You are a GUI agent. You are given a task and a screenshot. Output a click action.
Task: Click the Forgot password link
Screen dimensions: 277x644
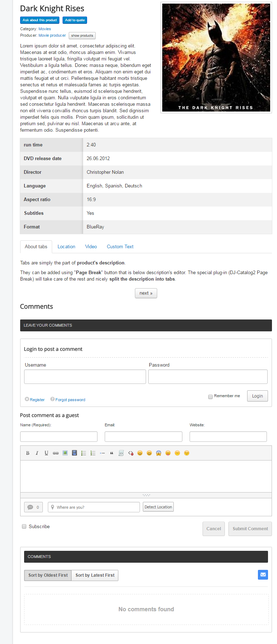coord(70,400)
